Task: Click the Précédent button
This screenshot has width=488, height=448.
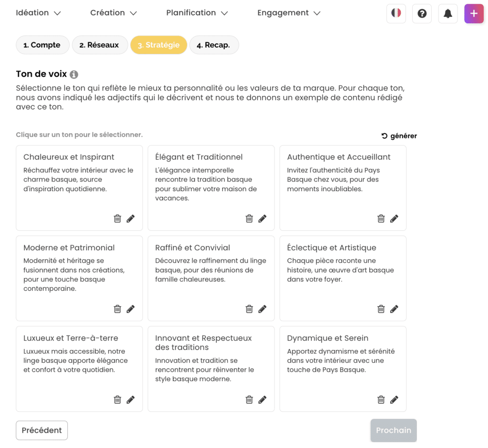Action: pyautogui.click(x=42, y=430)
